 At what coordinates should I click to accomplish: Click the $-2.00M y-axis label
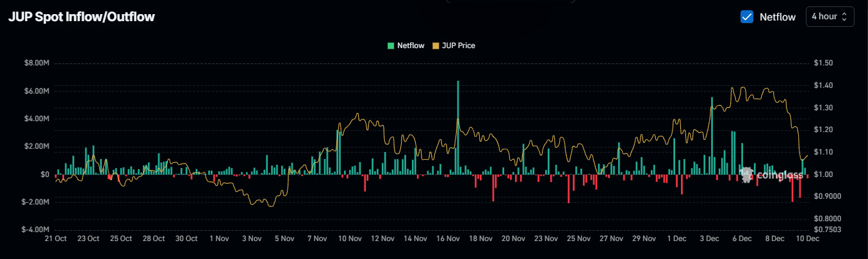(x=35, y=201)
